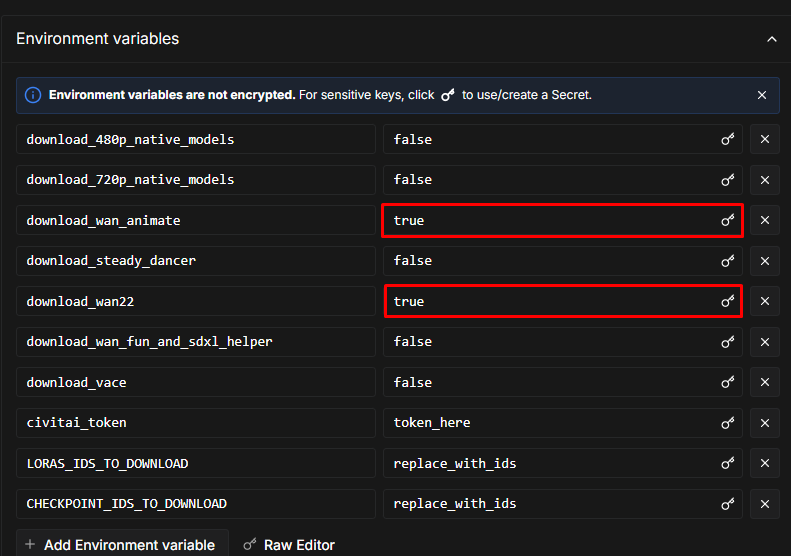791x556 pixels.
Task: Open the Raw Editor
Action: tap(289, 545)
